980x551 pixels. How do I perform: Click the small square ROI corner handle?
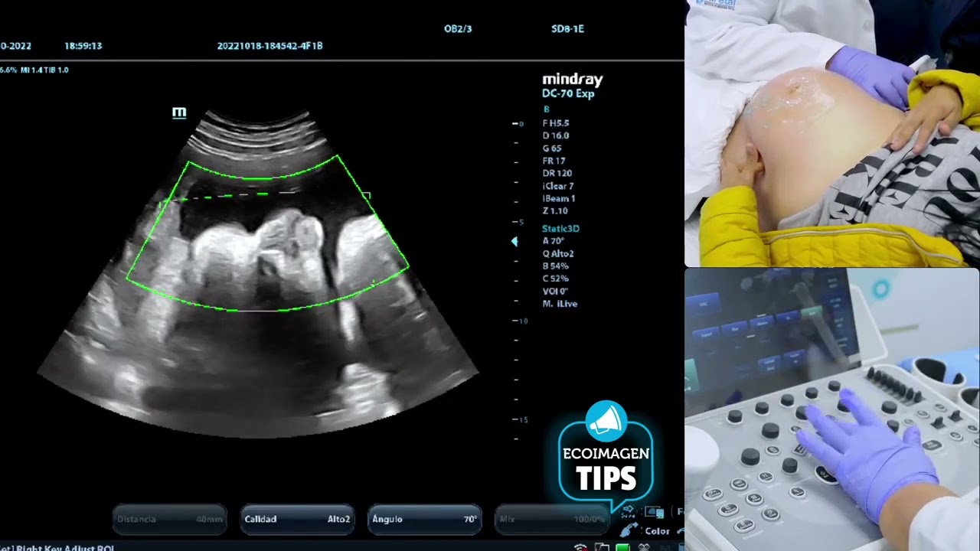(367, 197)
